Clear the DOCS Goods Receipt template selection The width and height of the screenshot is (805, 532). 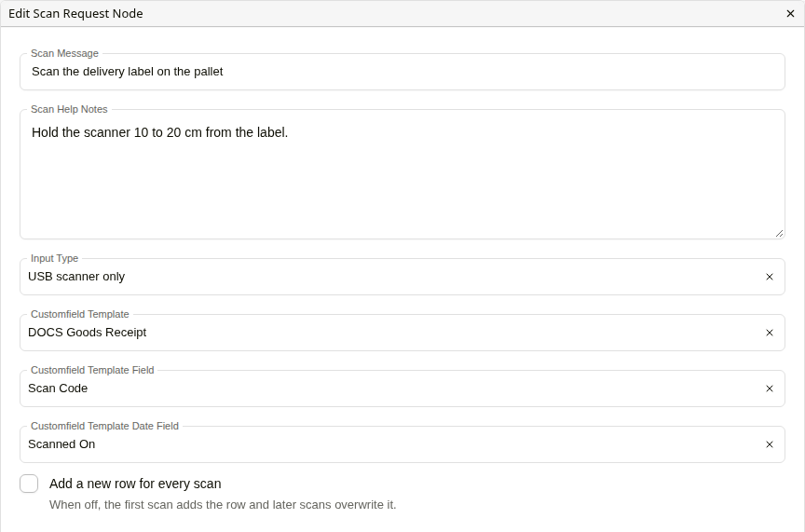pyautogui.click(x=769, y=333)
